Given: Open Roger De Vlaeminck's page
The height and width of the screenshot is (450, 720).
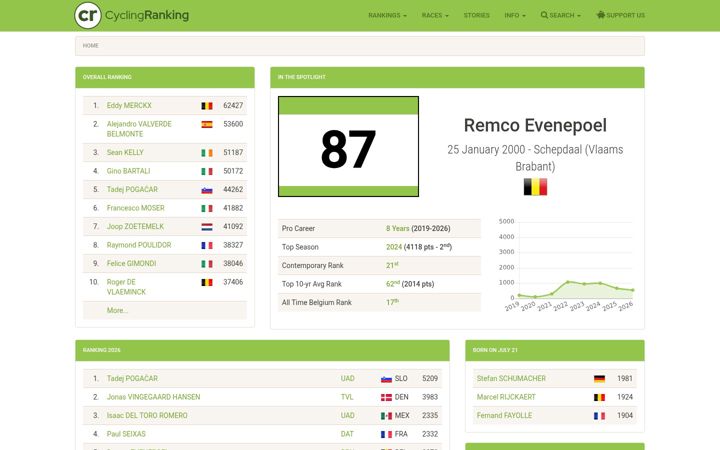Looking at the screenshot, I should point(126,287).
